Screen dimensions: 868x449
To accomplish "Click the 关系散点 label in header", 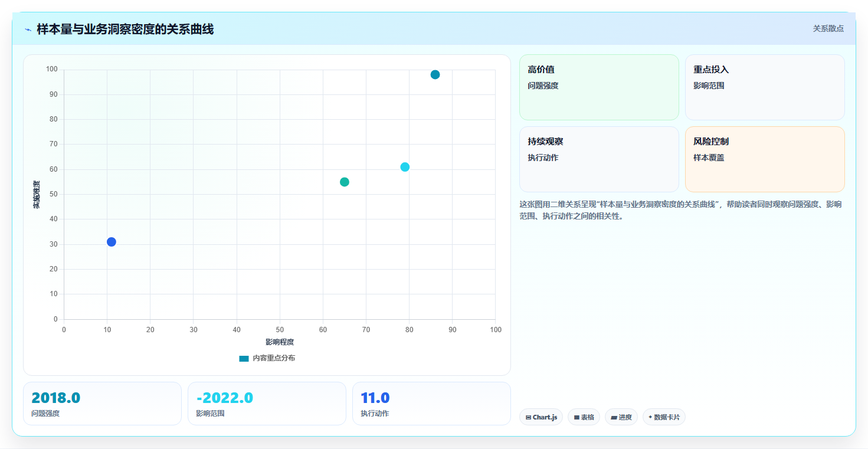I will click(828, 28).
